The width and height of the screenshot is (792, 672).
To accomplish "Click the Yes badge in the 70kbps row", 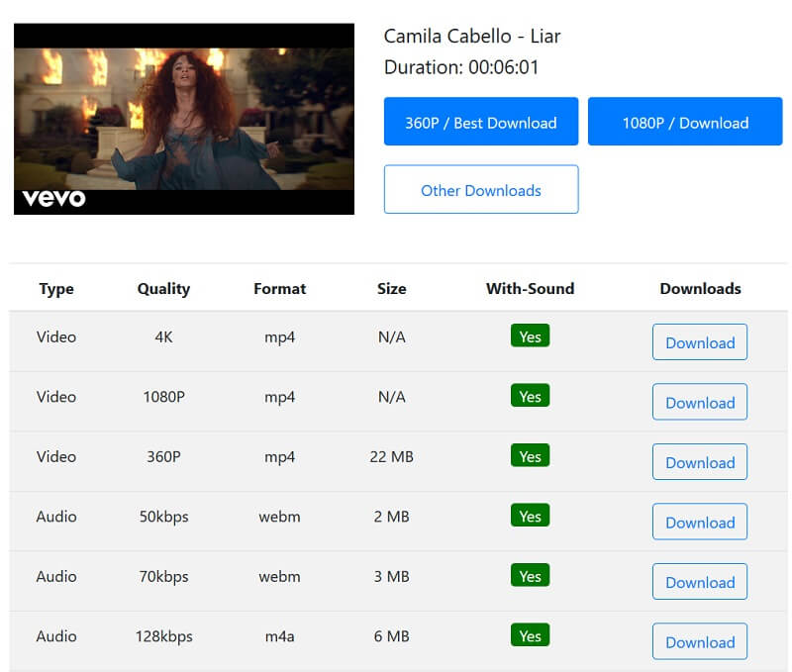I will click(x=530, y=576).
